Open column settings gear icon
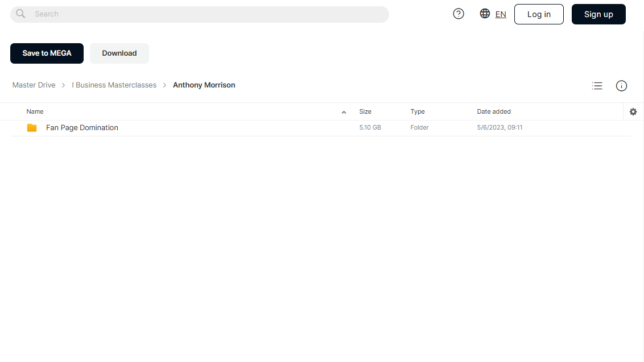The height and width of the screenshot is (362, 644). pos(633,111)
